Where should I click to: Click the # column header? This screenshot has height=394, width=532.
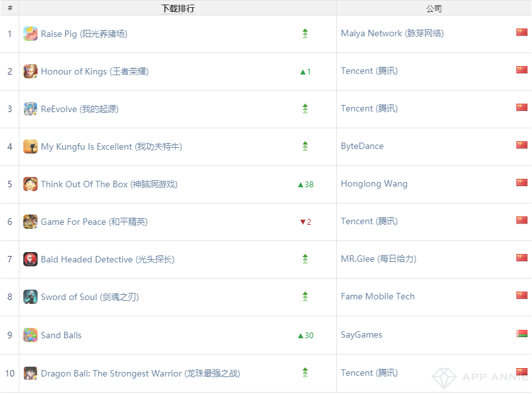(x=10, y=8)
